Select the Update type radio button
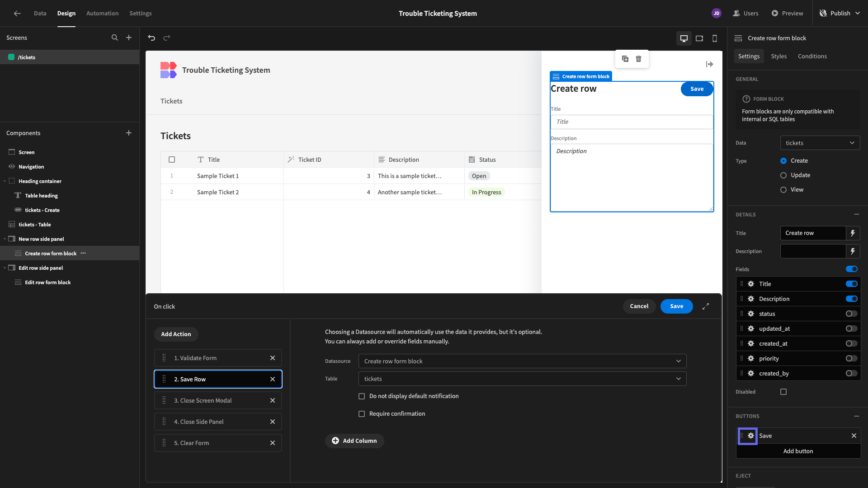This screenshot has height=488, width=868. (x=783, y=175)
